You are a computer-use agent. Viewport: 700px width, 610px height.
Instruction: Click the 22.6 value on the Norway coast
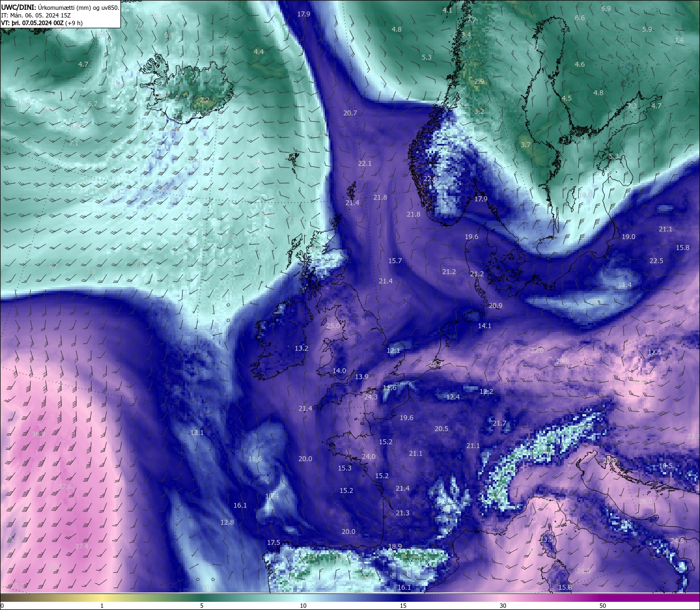point(430,179)
